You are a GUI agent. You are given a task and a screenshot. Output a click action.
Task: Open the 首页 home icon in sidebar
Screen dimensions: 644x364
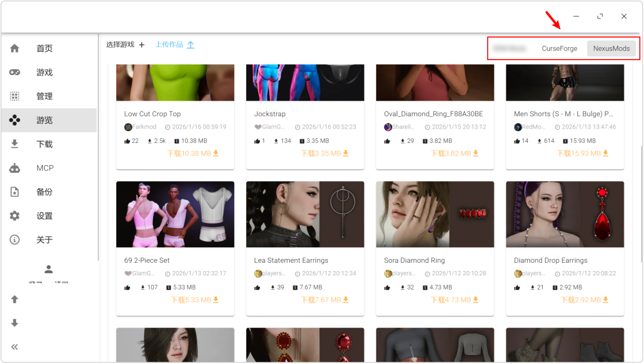15,48
